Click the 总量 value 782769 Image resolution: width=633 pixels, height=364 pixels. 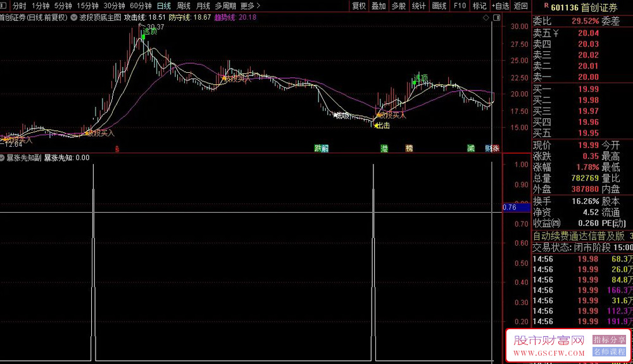pyautogui.click(x=585, y=178)
